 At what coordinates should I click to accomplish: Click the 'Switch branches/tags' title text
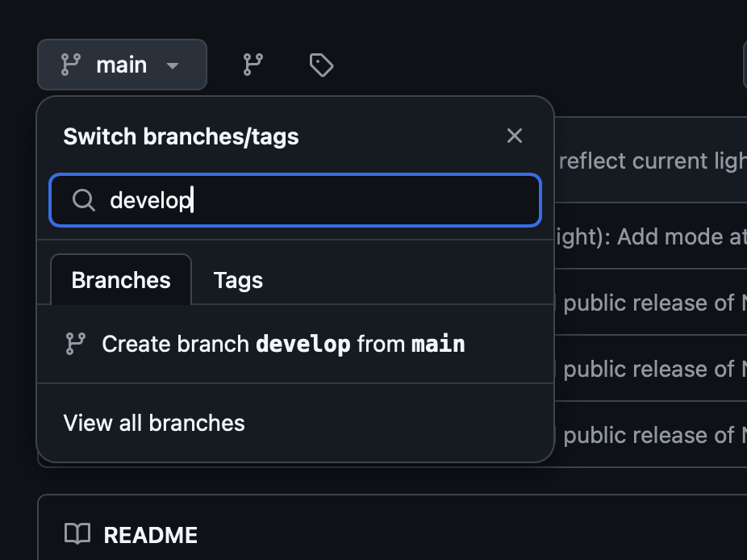pos(181,136)
